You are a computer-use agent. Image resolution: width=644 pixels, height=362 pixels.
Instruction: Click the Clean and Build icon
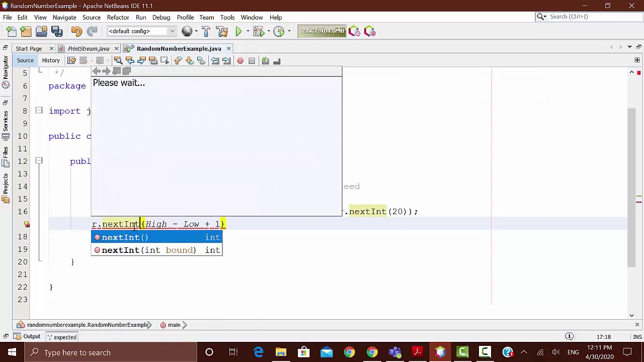[x=221, y=31]
